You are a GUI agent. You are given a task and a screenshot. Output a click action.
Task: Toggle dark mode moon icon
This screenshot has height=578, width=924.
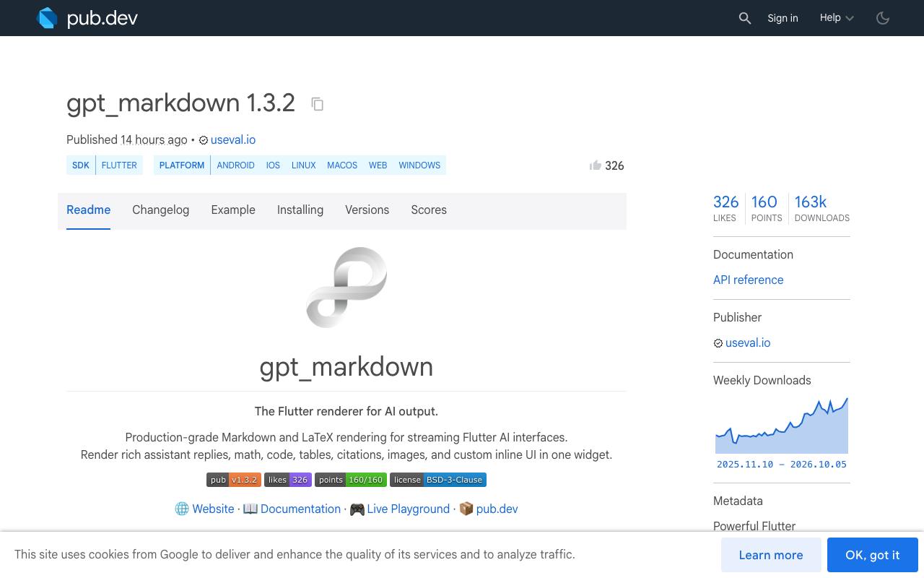pyautogui.click(x=883, y=18)
